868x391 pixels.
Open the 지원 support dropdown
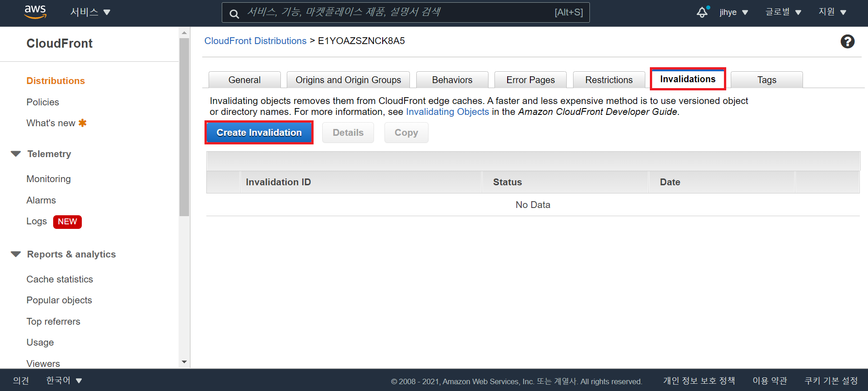[x=832, y=12]
